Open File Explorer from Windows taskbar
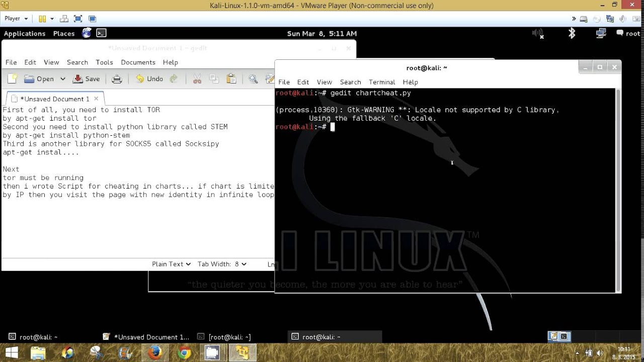The width and height of the screenshot is (644, 362). pos(38,353)
